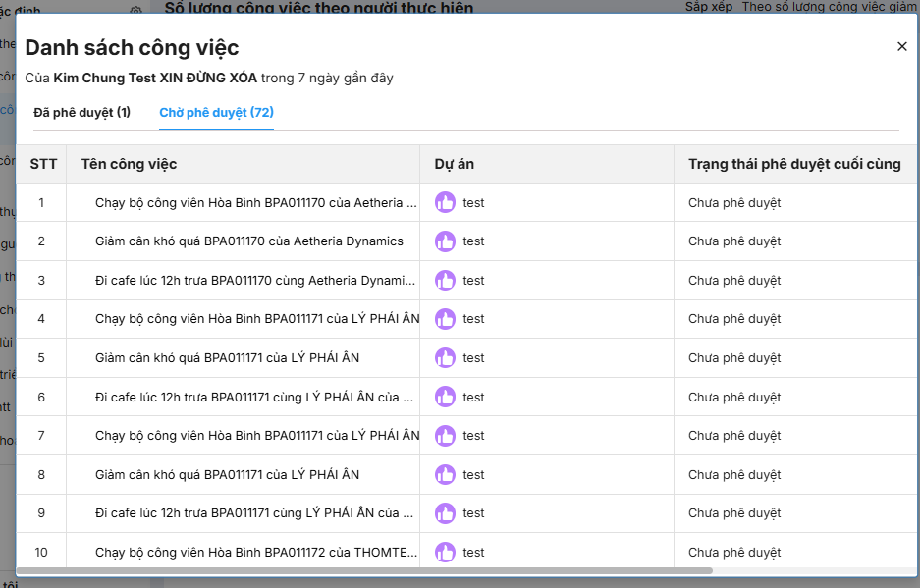The width and height of the screenshot is (920, 588).
Task: Click the thumbs-up project icon in row 8
Action: [445, 475]
